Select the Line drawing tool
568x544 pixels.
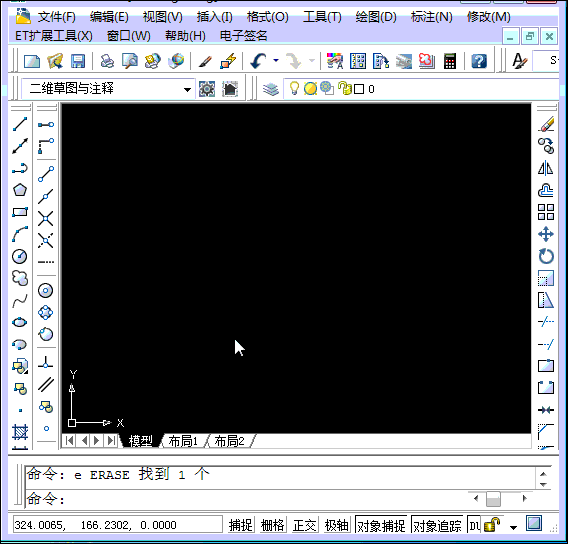(x=20, y=124)
